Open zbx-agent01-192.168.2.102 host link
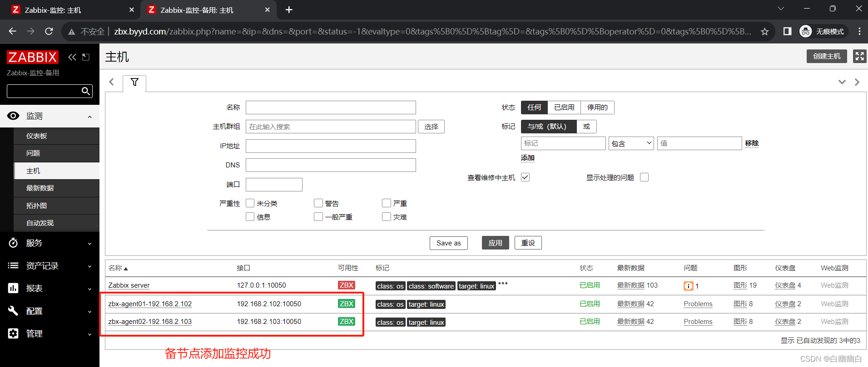The image size is (868, 367). [150, 304]
